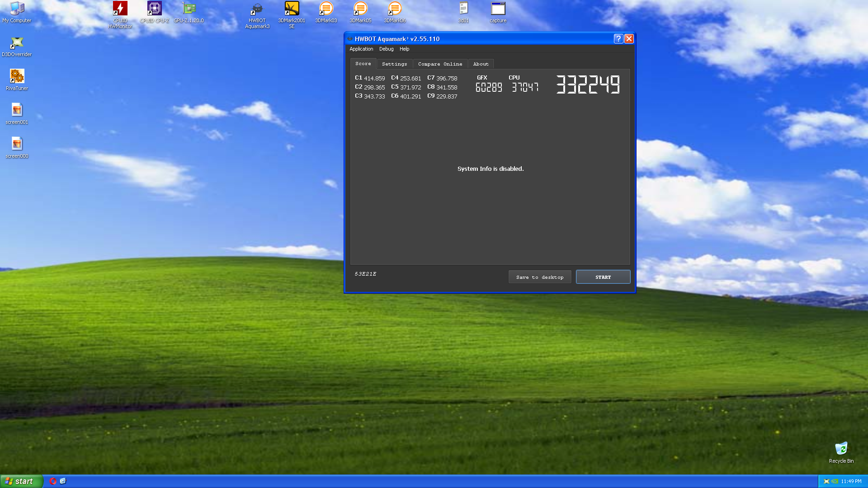Switch to the About tab
This screenshot has width=868, height=488.
(481, 64)
